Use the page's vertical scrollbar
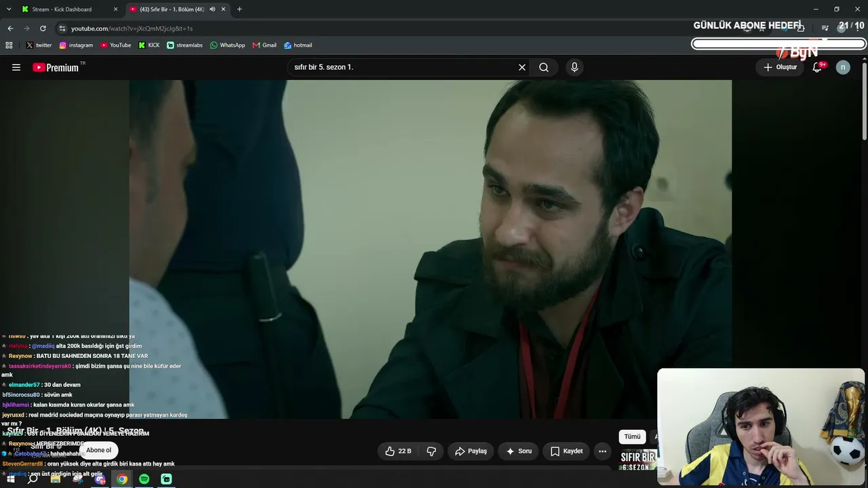This screenshot has height=488, width=868. click(865, 102)
